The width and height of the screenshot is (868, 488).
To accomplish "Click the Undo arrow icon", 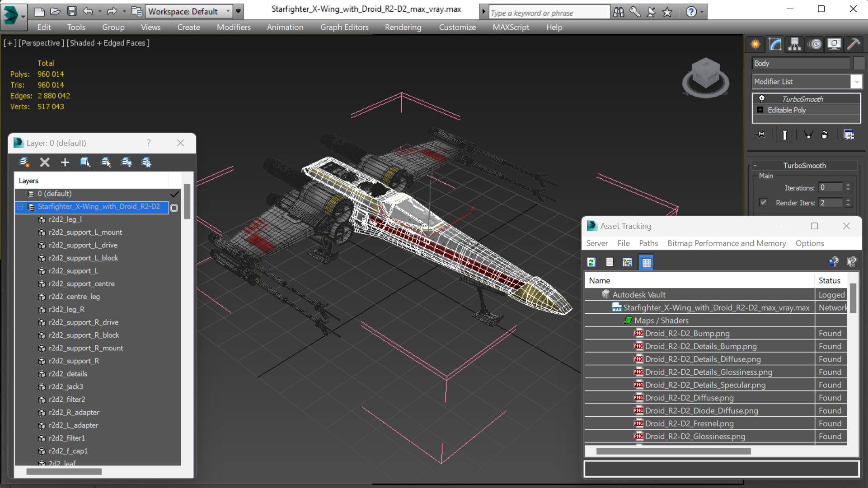I will coord(88,11).
